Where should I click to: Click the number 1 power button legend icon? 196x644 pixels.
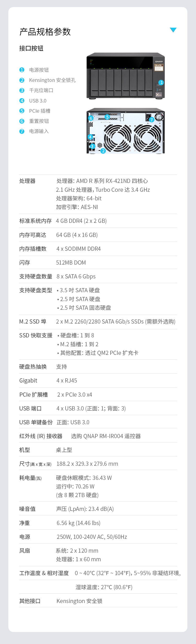pos(22,70)
